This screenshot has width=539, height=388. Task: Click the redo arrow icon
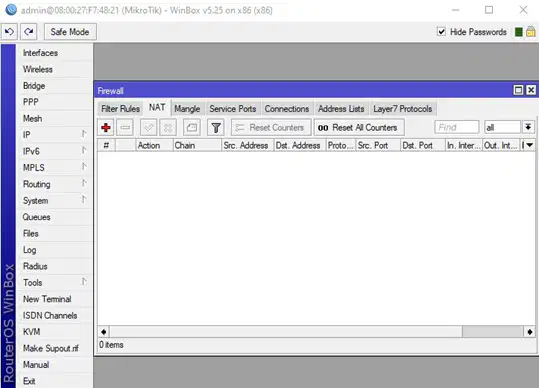[29, 32]
